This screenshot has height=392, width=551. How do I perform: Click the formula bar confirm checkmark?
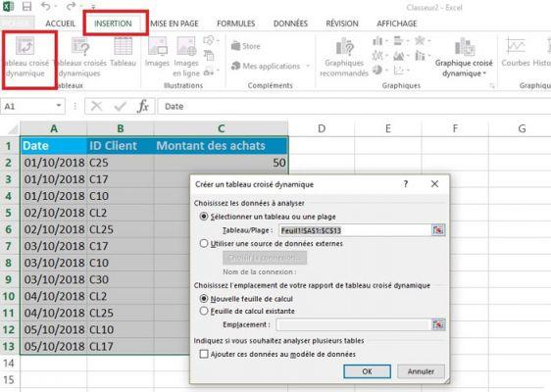pos(121,106)
